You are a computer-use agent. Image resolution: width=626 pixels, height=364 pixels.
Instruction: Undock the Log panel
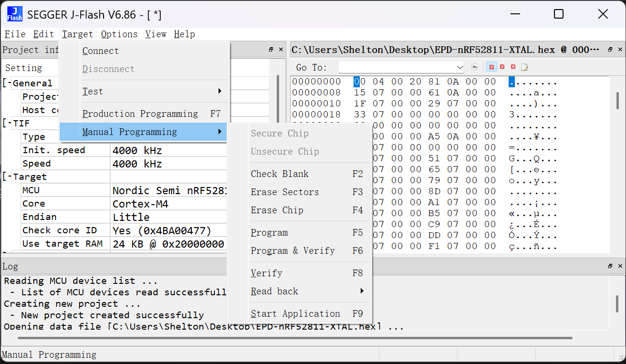[610, 266]
